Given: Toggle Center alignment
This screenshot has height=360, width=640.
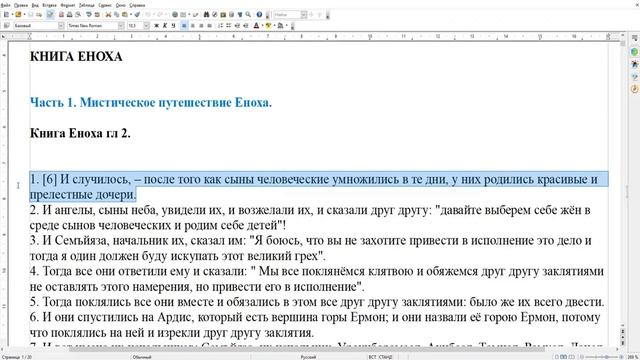Looking at the screenshot, I should (193, 26).
